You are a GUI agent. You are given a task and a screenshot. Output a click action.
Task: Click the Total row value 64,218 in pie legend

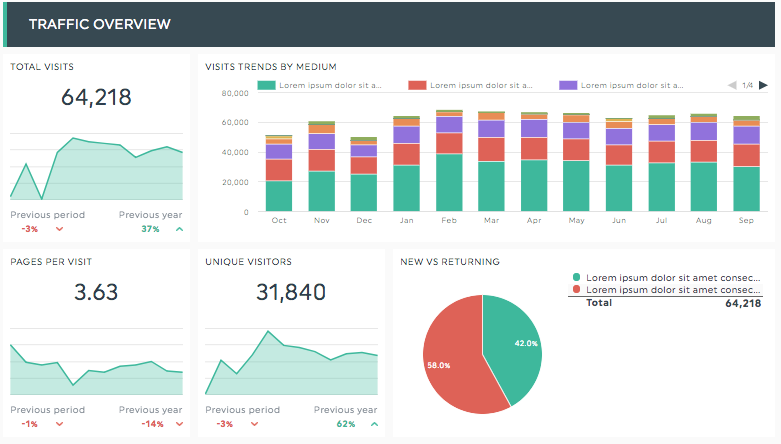743,303
